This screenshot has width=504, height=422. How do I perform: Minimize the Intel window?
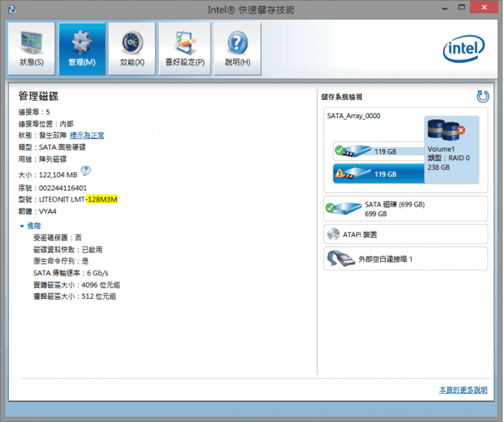tap(445, 8)
